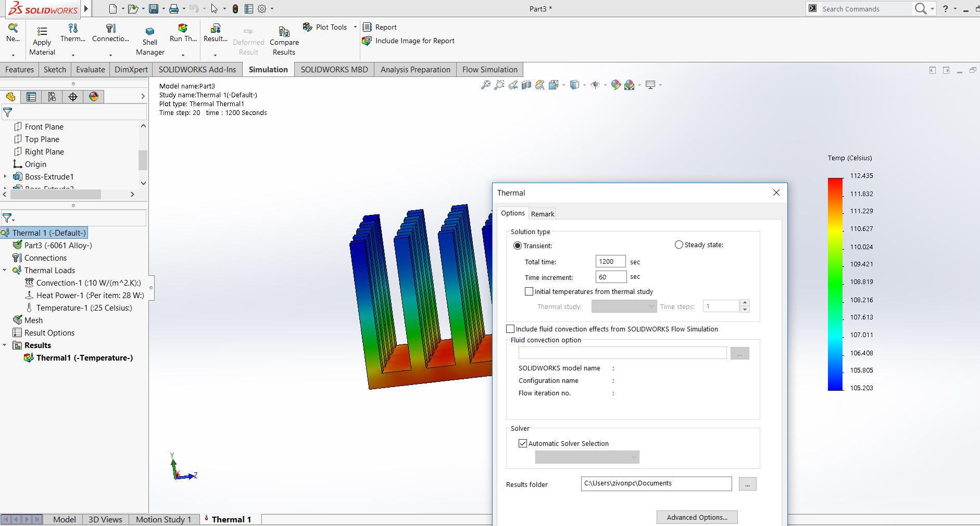The height and width of the screenshot is (526, 980).
Task: Run This Study icon
Action: [x=183, y=28]
